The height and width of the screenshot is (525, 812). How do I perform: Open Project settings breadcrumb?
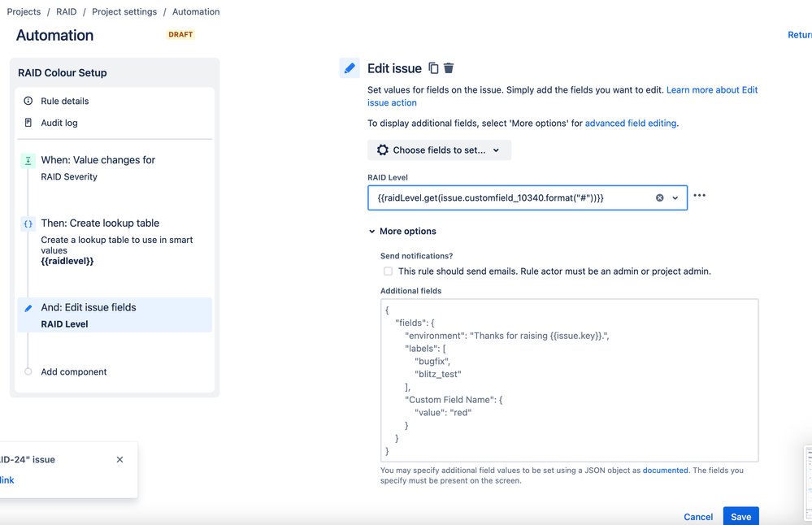pyautogui.click(x=124, y=11)
